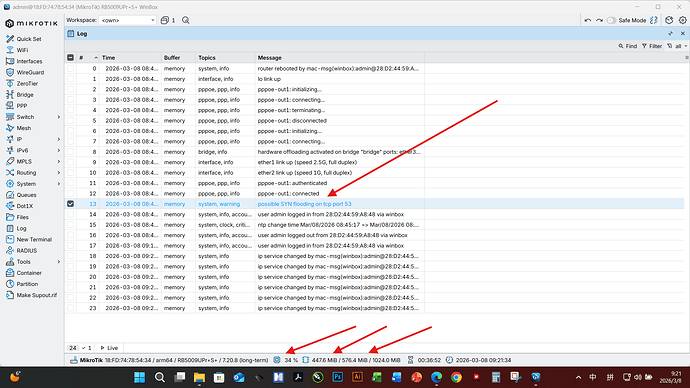Expand the Routing submenu

tap(59, 172)
